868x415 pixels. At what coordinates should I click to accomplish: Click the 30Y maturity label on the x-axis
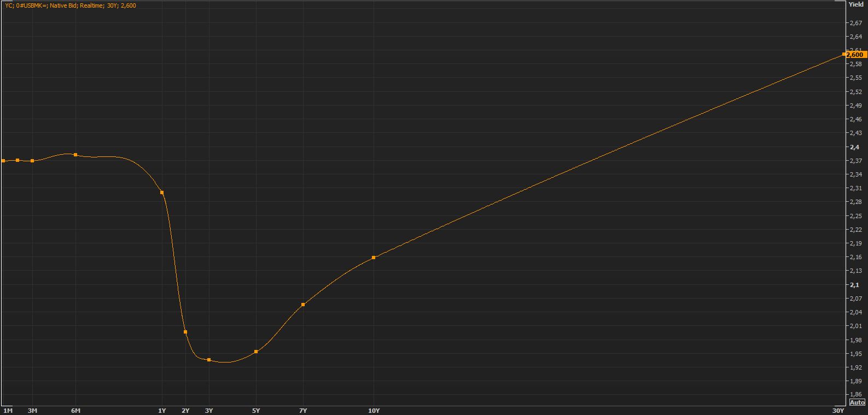(838, 411)
